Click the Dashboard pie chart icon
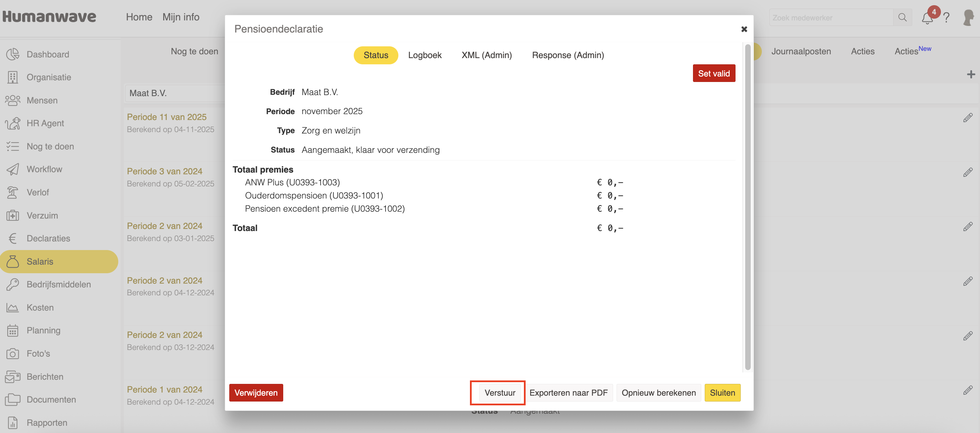The image size is (980, 433). pyautogui.click(x=12, y=54)
